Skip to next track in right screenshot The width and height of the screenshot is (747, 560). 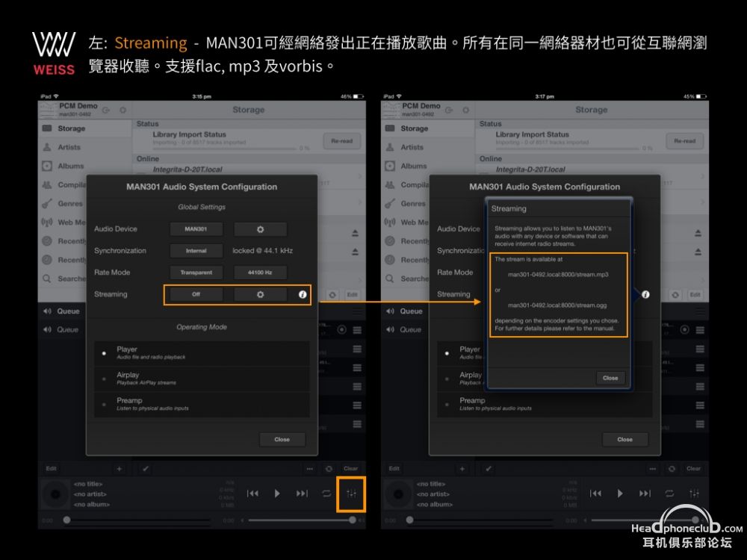(645, 494)
